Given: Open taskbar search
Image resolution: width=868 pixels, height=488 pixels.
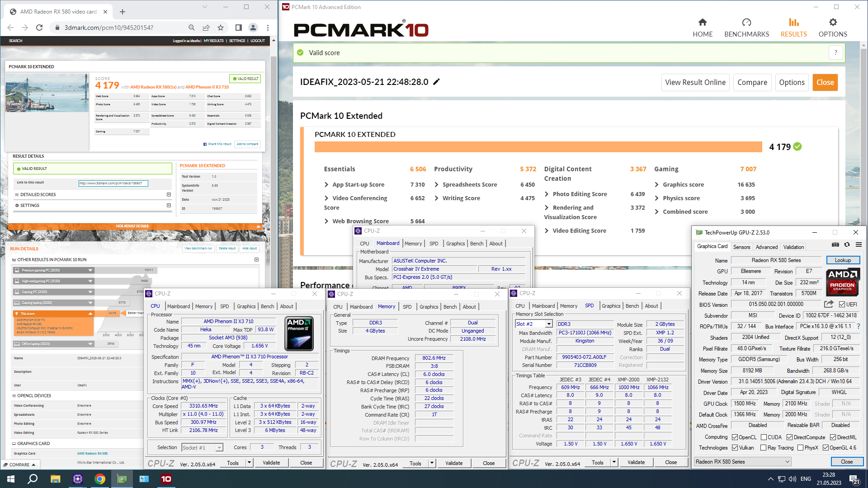Looking at the screenshot, I should pos(33,479).
